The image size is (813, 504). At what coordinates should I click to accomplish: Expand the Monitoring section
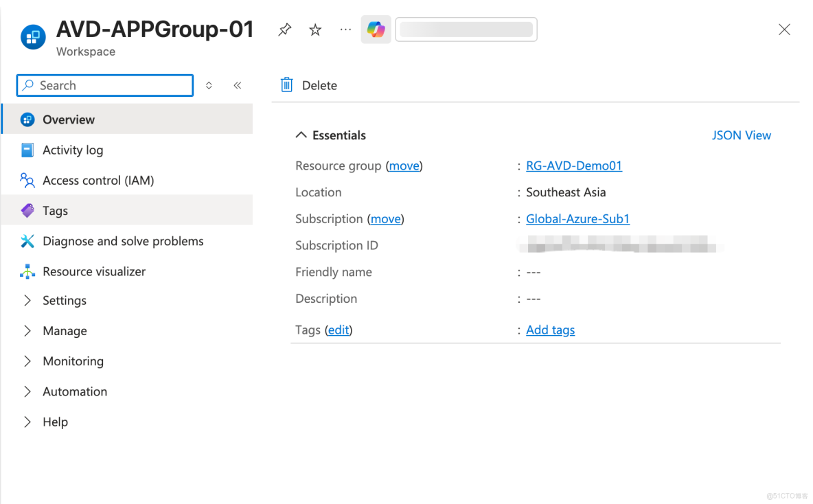click(x=73, y=360)
